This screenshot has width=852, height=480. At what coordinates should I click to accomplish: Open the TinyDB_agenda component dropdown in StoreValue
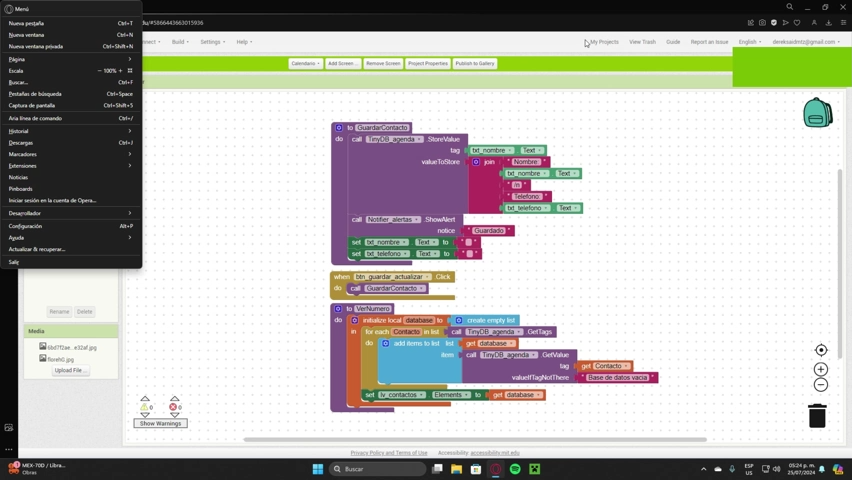point(394,139)
